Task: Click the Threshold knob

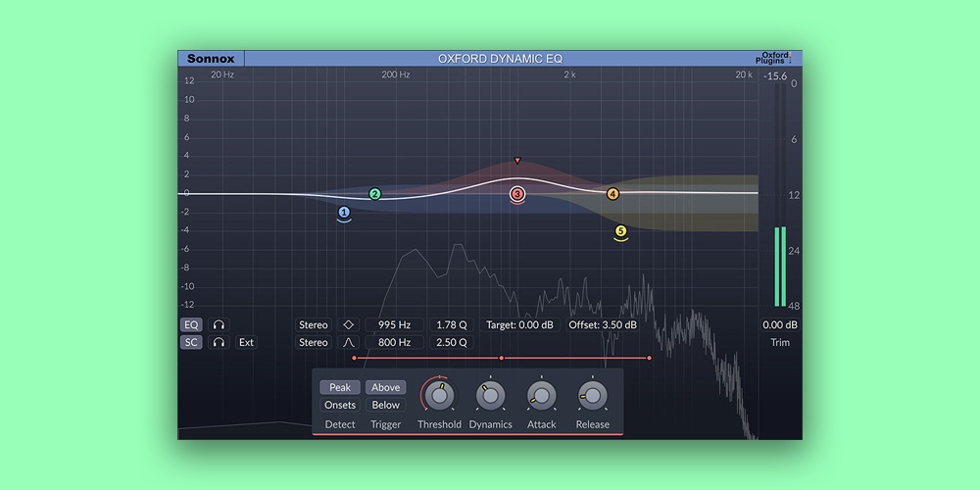Action: pyautogui.click(x=439, y=395)
